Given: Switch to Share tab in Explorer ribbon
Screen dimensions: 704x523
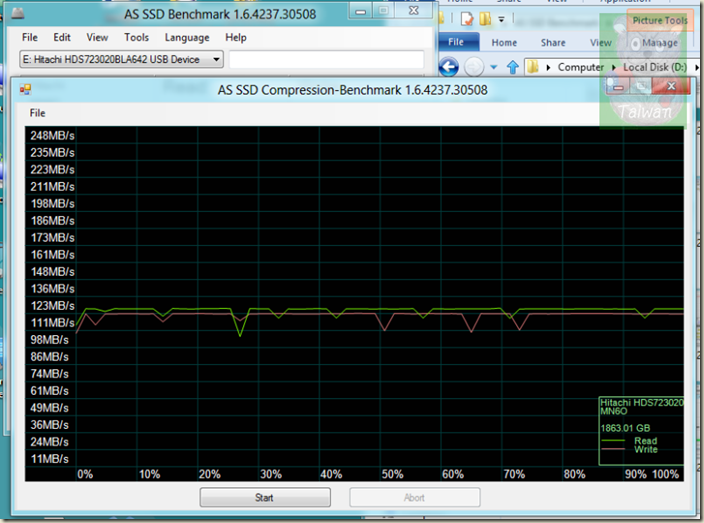Looking at the screenshot, I should pyautogui.click(x=553, y=43).
